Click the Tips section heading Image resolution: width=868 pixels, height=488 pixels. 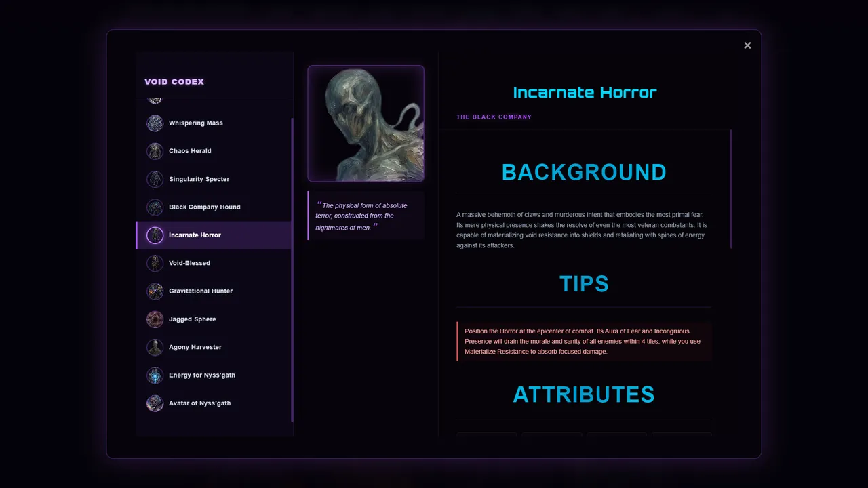point(584,284)
